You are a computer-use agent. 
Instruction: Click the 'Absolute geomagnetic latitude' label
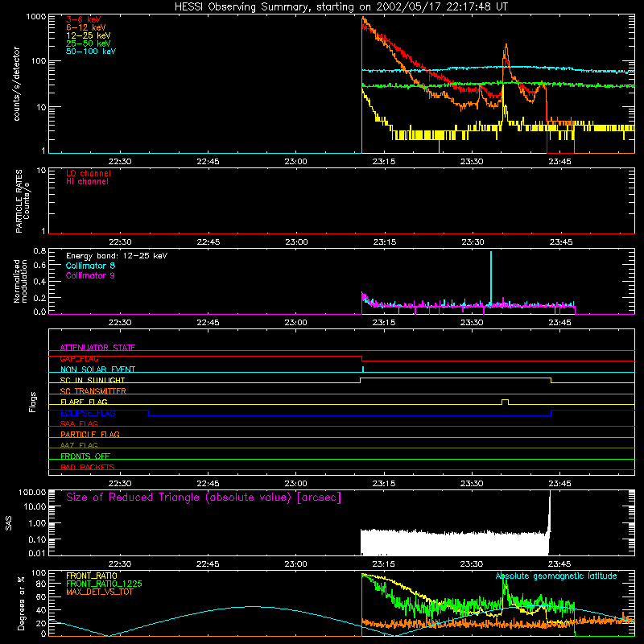556,576
